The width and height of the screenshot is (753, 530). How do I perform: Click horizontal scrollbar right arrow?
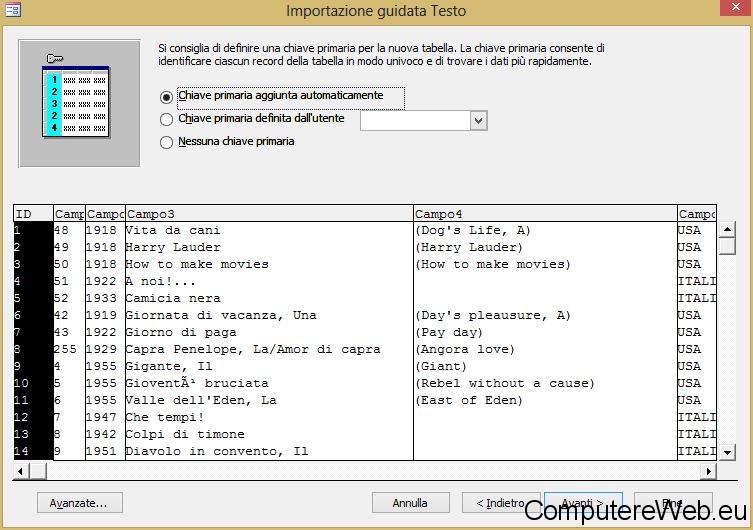coord(708,471)
